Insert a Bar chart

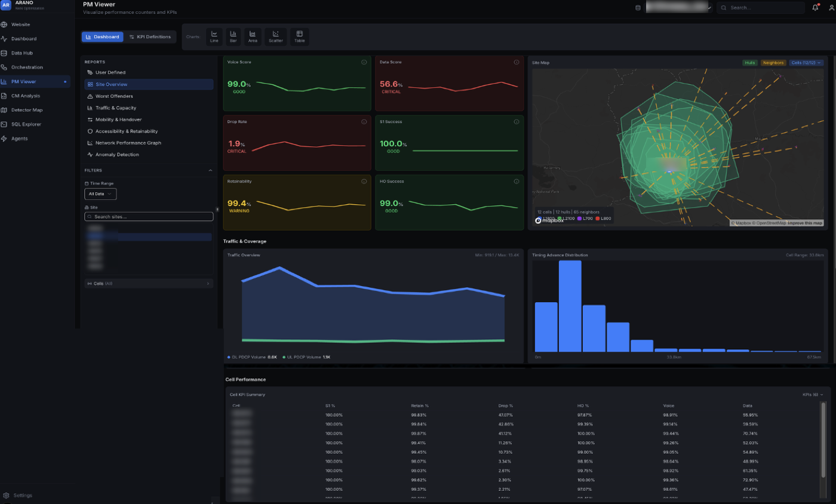click(233, 37)
